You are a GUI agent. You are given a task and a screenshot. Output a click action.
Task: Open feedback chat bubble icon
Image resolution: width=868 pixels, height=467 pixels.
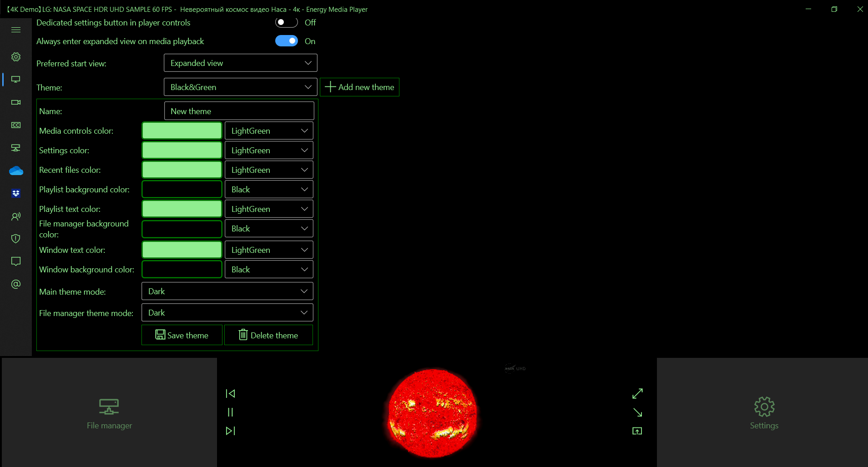(x=16, y=261)
